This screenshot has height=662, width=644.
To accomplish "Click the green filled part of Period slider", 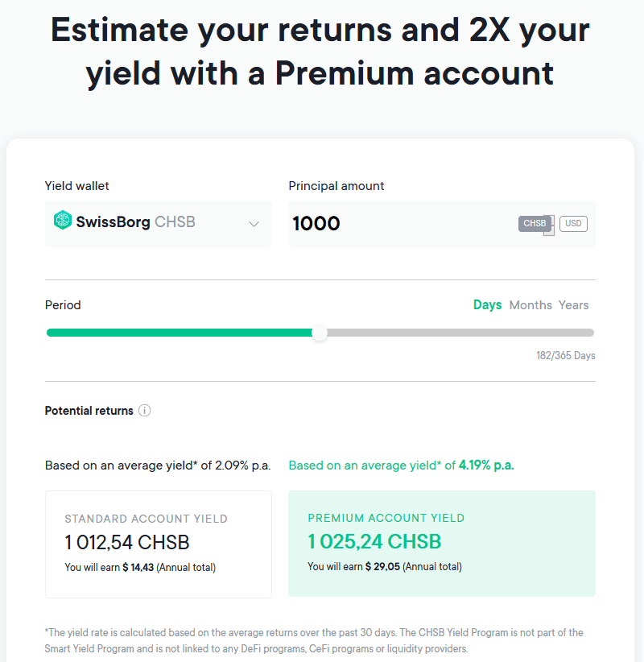I will click(x=180, y=333).
